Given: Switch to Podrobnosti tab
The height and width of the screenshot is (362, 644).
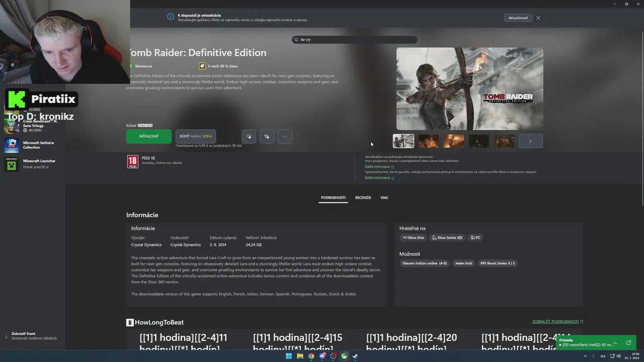Looking at the screenshot, I should click(333, 198).
